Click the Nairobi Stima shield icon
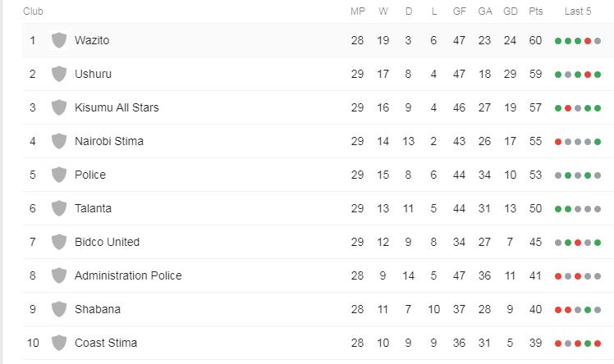Viewport: 614px width, 364px height. (x=59, y=141)
